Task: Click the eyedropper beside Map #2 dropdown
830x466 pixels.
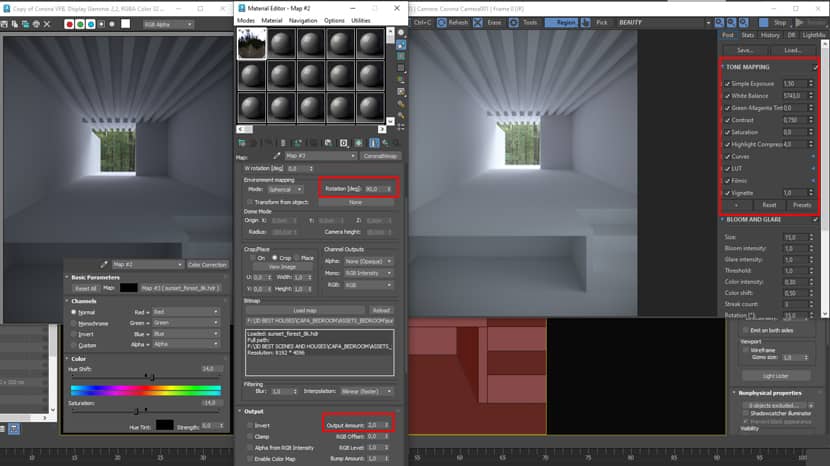Action: tap(276, 156)
